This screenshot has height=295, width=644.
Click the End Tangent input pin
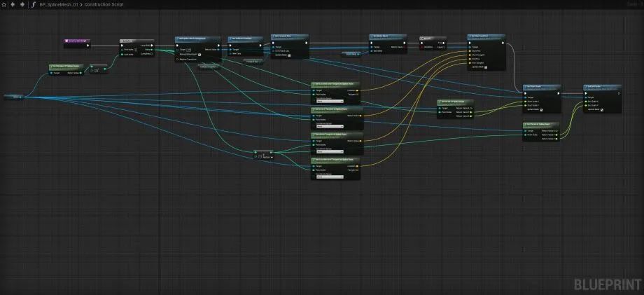pos(470,63)
